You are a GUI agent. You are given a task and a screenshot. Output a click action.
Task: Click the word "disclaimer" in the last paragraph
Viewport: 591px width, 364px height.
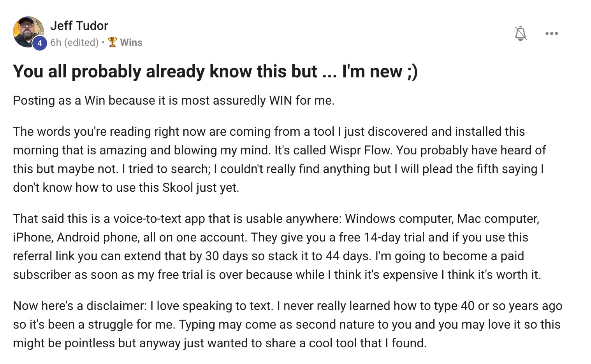[115, 306]
